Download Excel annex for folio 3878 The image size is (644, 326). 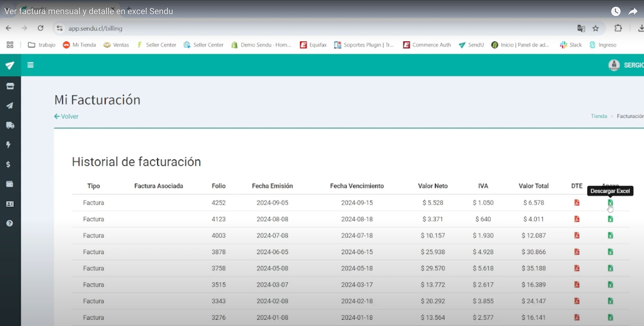[610, 252]
